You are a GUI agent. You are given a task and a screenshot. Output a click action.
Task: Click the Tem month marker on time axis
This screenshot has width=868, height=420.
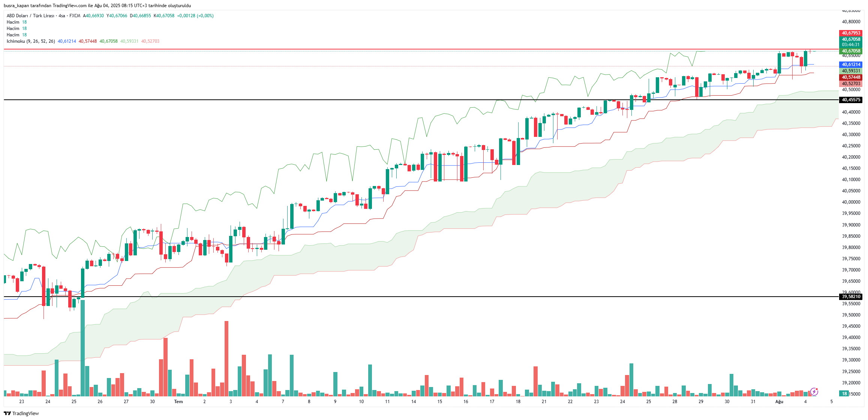[178, 402]
